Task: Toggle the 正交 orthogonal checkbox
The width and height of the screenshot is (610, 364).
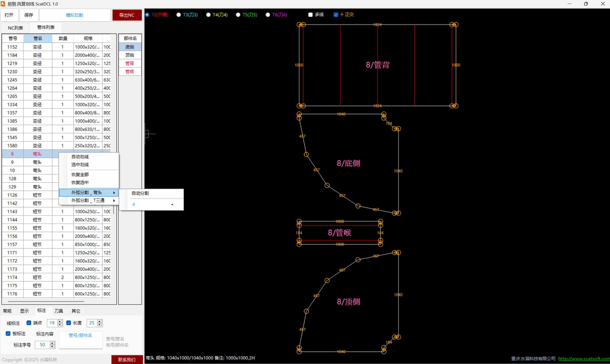Action: click(x=336, y=15)
